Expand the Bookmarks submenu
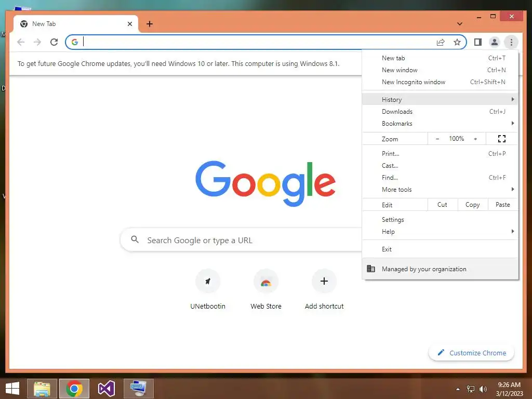Image resolution: width=532 pixels, height=399 pixels. [x=440, y=124]
